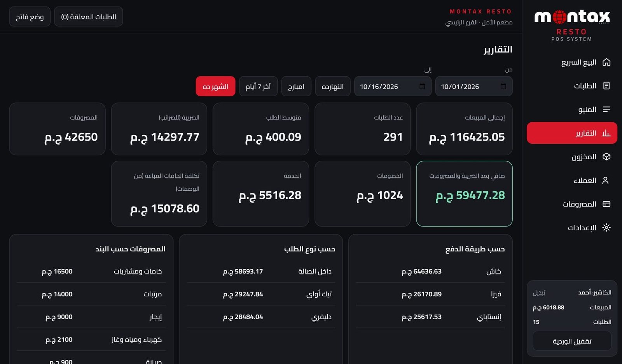
Task: Click the فيزا payment row
Action: coord(430,294)
